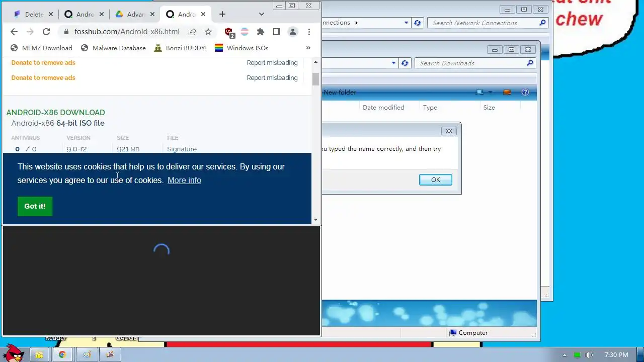Go back in Chrome browser
Image resolution: width=644 pixels, height=362 pixels.
click(x=14, y=32)
